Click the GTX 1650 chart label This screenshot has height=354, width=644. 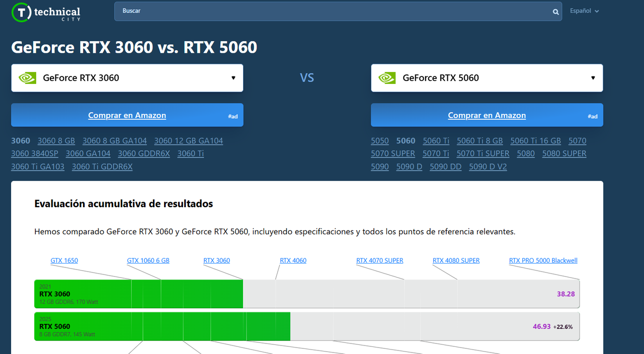coord(64,260)
